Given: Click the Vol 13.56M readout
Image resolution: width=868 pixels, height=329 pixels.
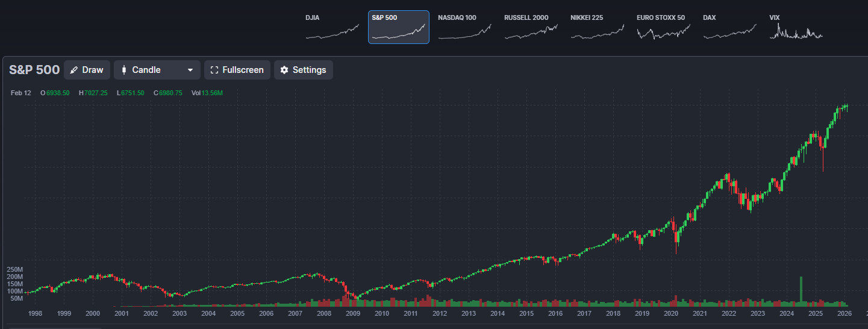Looking at the screenshot, I should coord(207,93).
